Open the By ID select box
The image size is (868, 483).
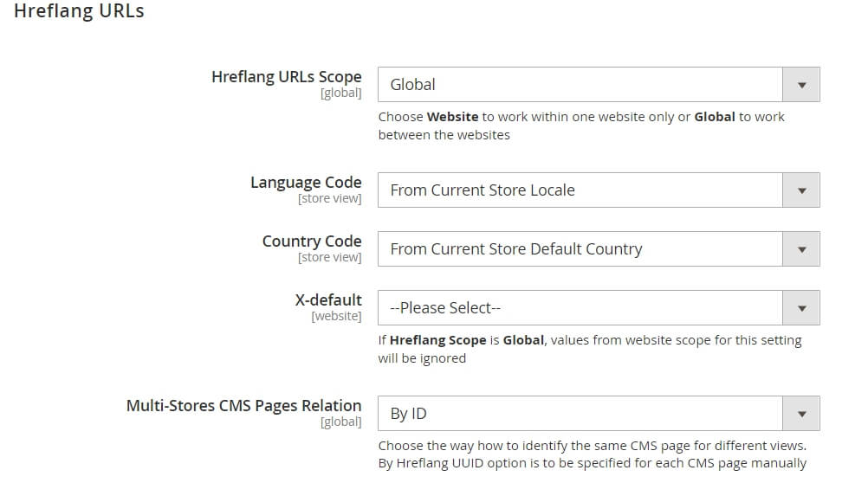[599, 414]
